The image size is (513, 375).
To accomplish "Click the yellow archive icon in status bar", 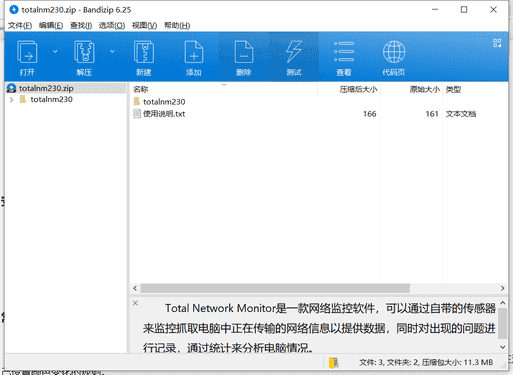I will (x=333, y=363).
